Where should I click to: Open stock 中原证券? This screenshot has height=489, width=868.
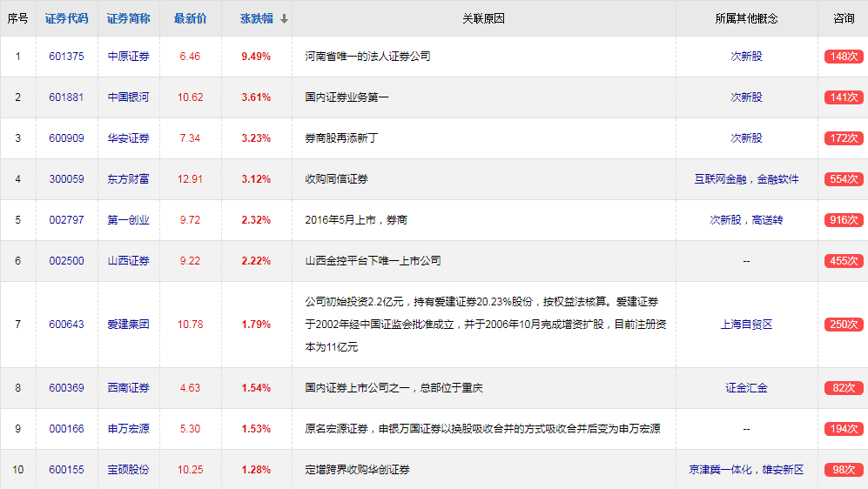pyautogui.click(x=129, y=57)
